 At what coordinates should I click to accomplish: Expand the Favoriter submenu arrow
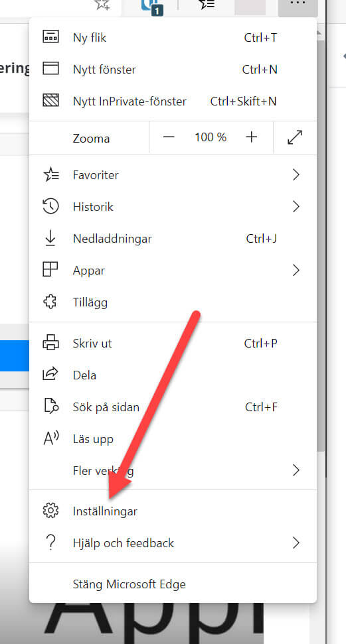(296, 175)
